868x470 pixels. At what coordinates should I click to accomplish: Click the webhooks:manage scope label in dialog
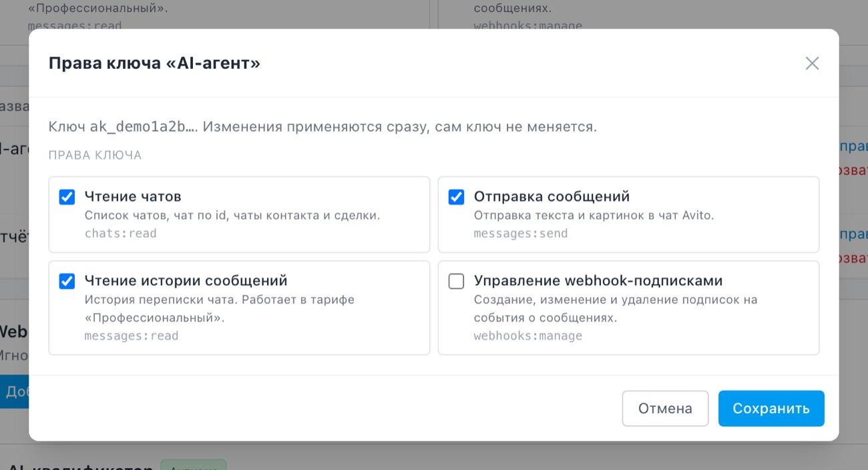tap(528, 336)
